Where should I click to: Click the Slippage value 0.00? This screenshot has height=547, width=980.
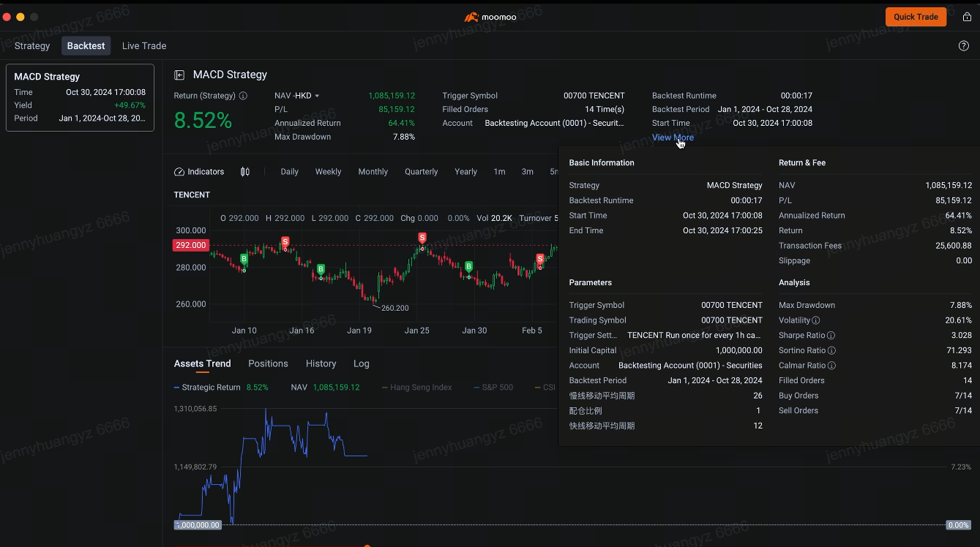pyautogui.click(x=964, y=260)
